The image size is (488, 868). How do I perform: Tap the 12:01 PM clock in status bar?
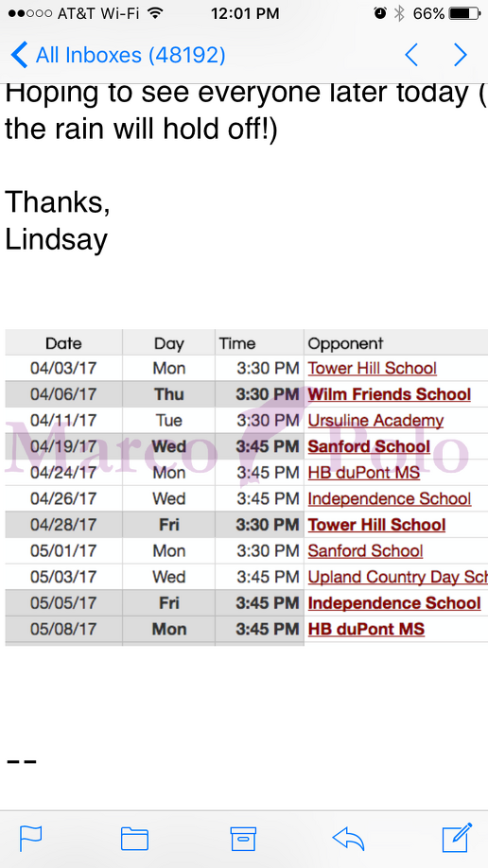245,13
